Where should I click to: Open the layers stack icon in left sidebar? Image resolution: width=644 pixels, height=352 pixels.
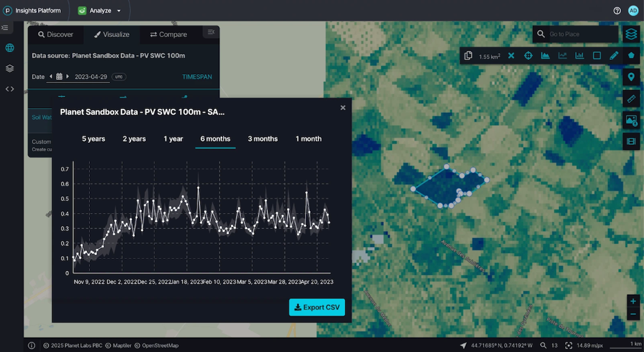(x=10, y=68)
